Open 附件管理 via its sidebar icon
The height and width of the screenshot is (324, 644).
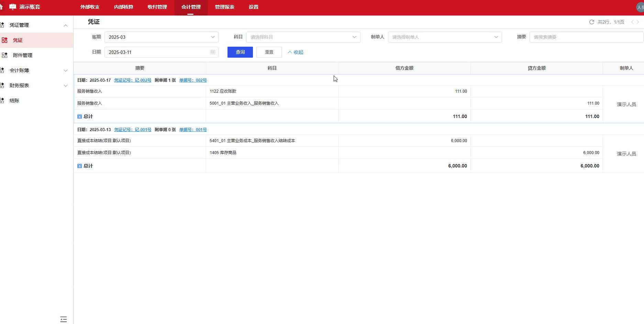pos(5,55)
